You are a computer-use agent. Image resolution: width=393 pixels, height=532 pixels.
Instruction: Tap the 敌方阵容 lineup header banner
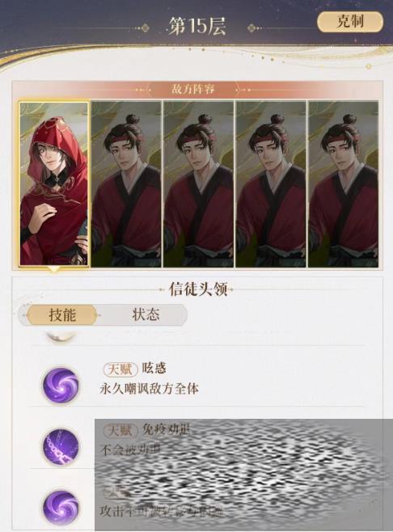[x=193, y=90]
